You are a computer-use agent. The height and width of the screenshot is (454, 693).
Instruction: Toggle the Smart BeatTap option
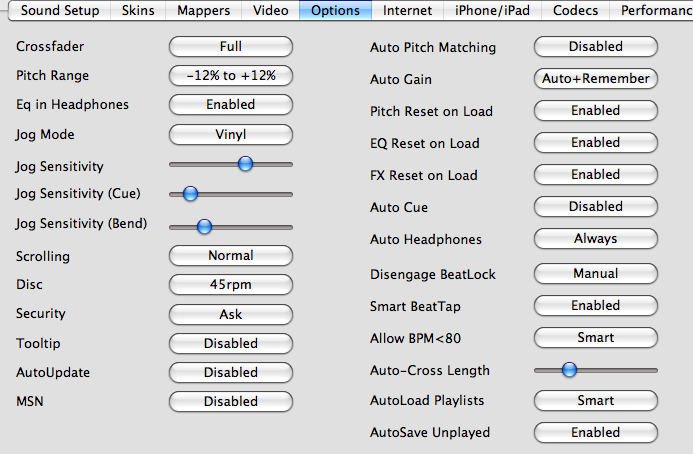pyautogui.click(x=596, y=305)
